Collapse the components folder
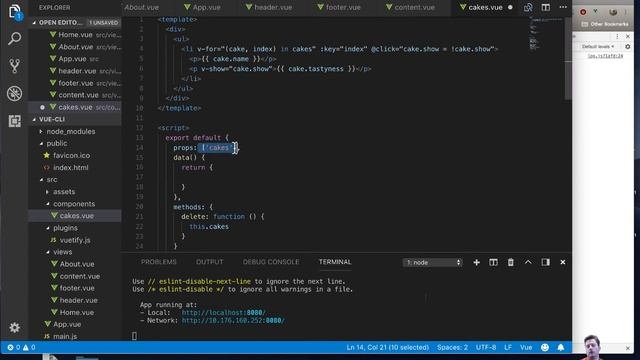 (x=47, y=204)
